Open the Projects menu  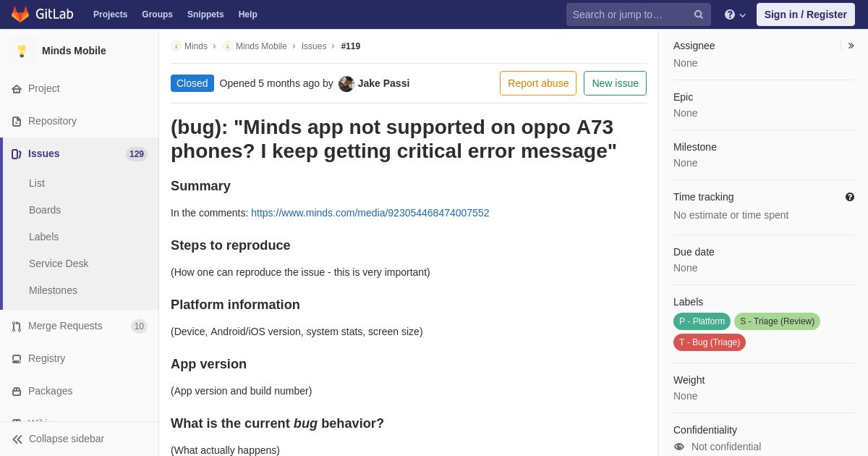(110, 14)
